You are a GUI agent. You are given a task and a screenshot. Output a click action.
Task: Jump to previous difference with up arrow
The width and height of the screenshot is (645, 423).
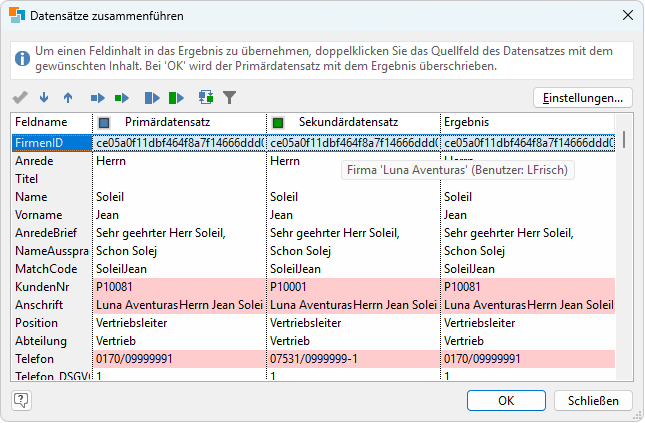point(68,98)
